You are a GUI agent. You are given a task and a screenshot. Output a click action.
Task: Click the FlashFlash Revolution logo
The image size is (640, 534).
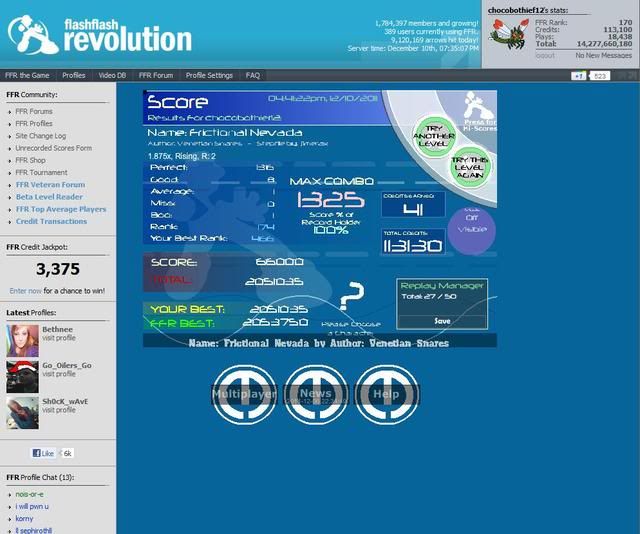(100, 33)
